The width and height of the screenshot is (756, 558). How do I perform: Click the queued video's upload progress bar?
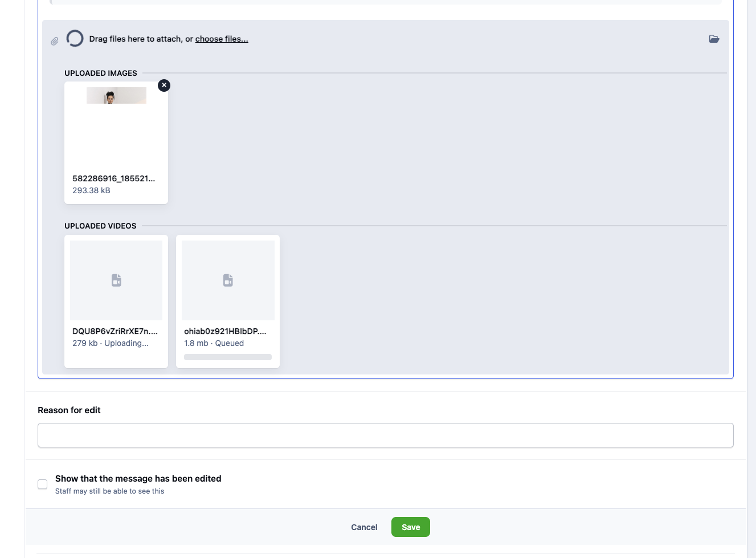(228, 357)
